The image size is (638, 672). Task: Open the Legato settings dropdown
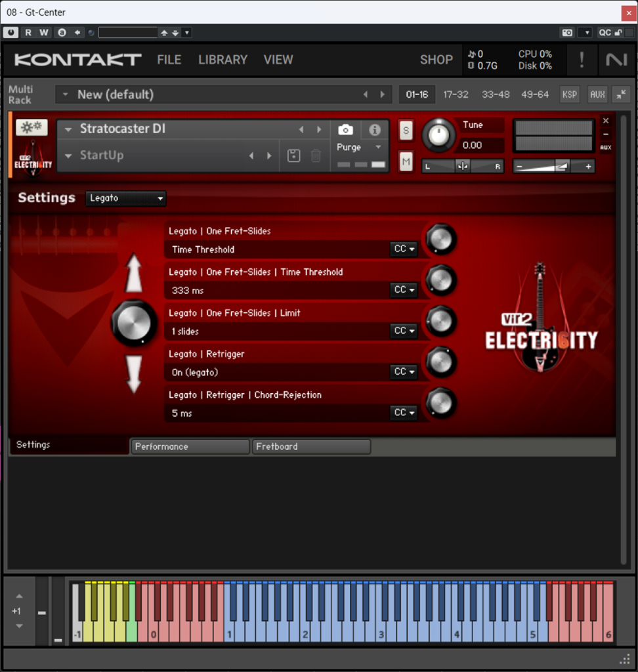click(125, 198)
